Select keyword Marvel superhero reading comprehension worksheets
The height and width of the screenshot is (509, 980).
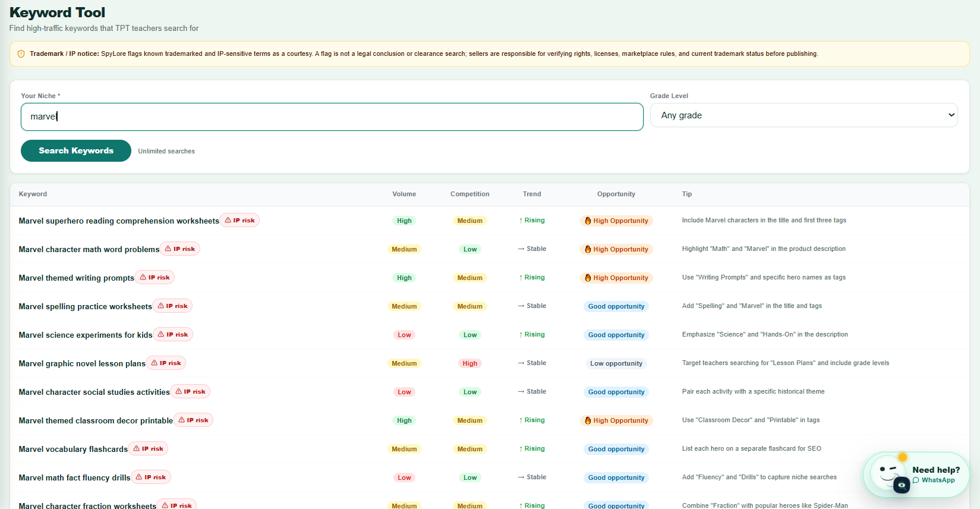click(119, 221)
